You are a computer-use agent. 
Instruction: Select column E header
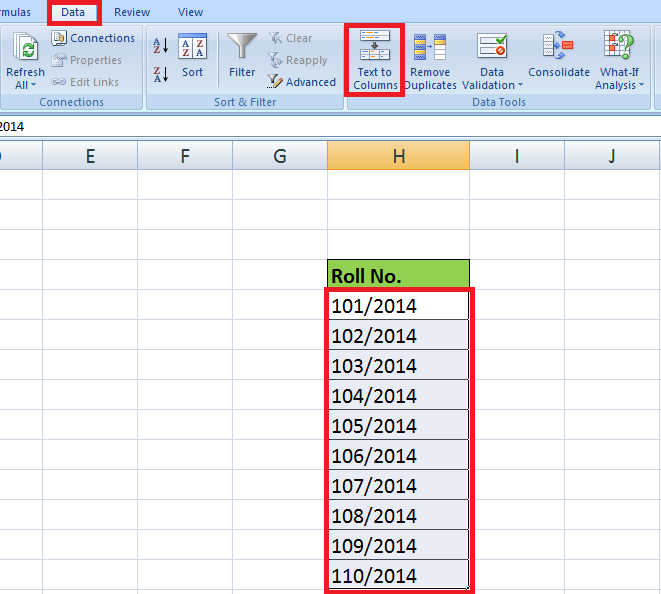[90, 156]
